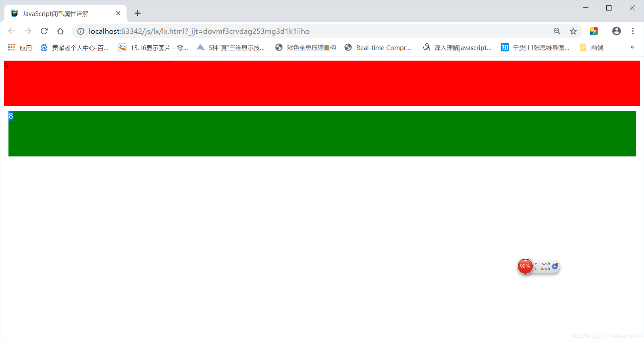644x342 pixels.
Task: Open the browser home page
Action: pyautogui.click(x=60, y=31)
